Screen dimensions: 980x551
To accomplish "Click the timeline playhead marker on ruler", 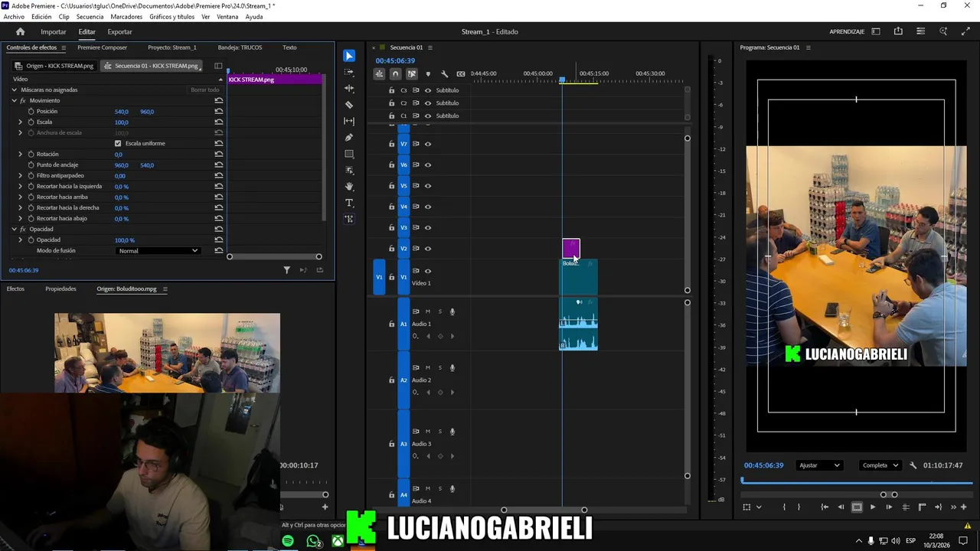I will point(562,80).
